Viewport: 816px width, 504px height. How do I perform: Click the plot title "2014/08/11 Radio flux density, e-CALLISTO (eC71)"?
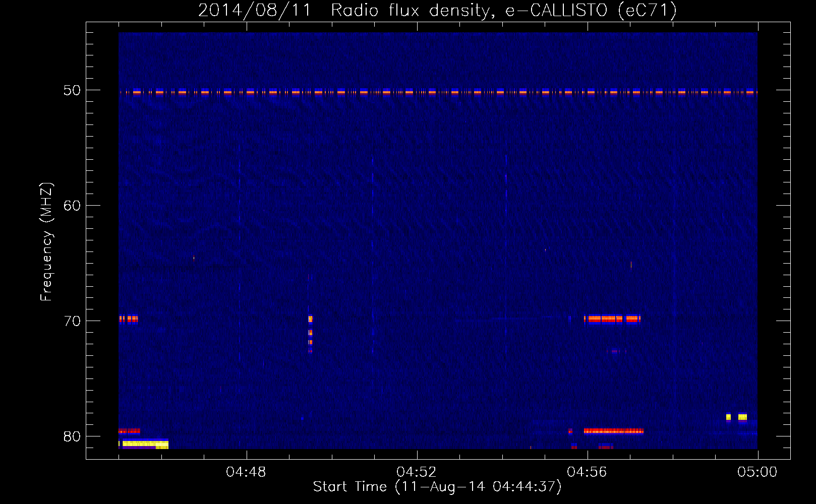point(437,10)
